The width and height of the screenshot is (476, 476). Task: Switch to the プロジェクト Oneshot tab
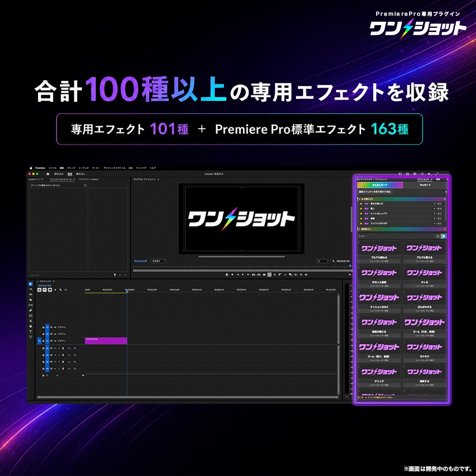pyautogui.click(x=88, y=179)
